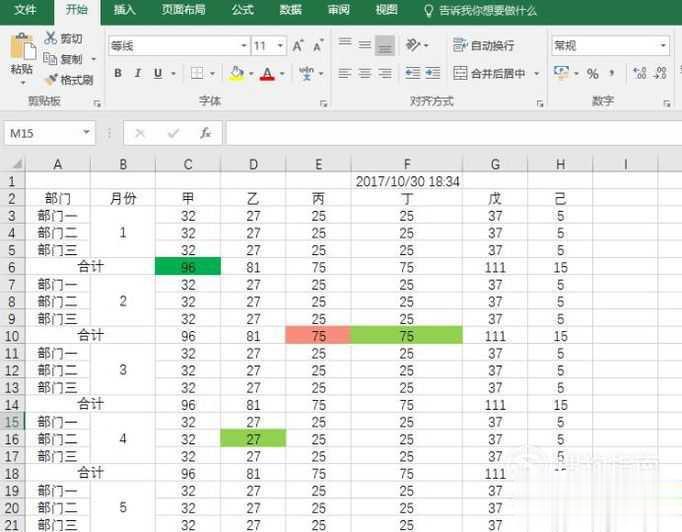The height and width of the screenshot is (532, 682).
Task: Click the accounting number format icon
Action: (561, 72)
